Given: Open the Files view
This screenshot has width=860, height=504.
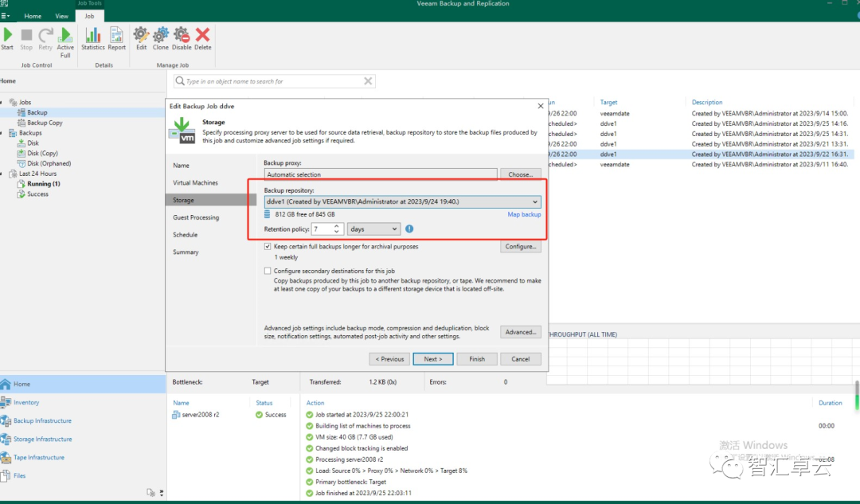Looking at the screenshot, I should click(x=19, y=475).
